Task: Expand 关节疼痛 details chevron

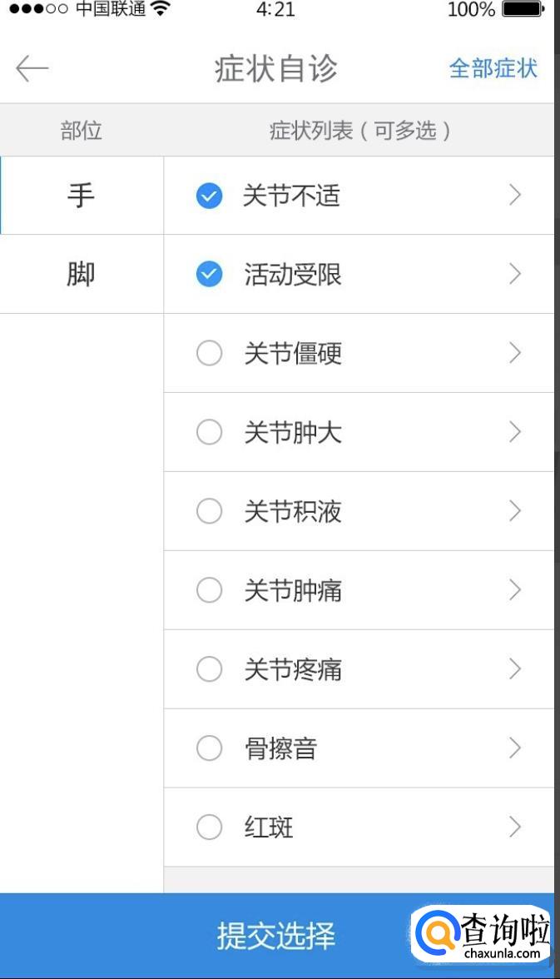Action: pos(515,669)
